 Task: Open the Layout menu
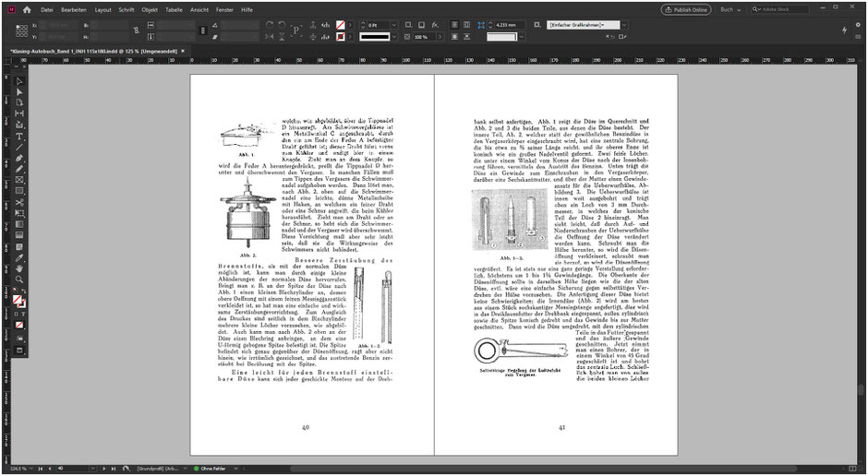(103, 10)
